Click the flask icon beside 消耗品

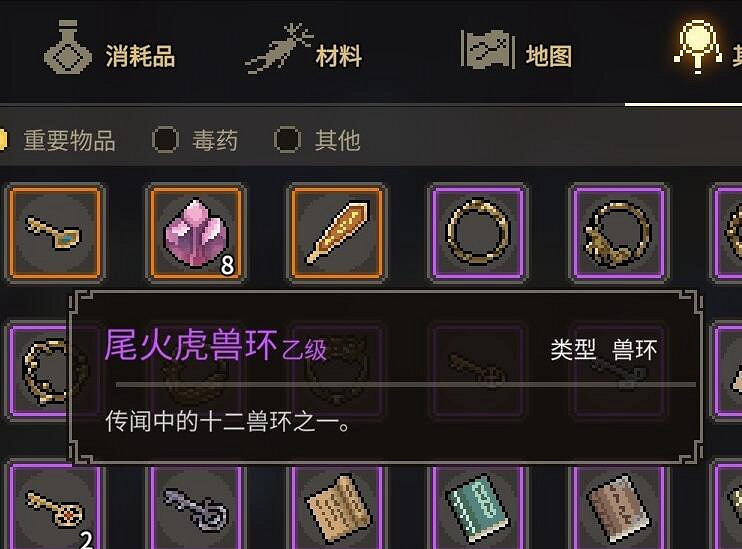[68, 47]
